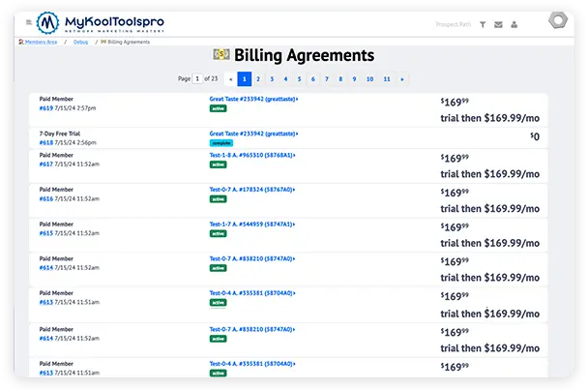Image resolution: width=588 pixels, height=390 pixels.
Task: Open billing agreement #618 free trial
Action: (x=45, y=141)
